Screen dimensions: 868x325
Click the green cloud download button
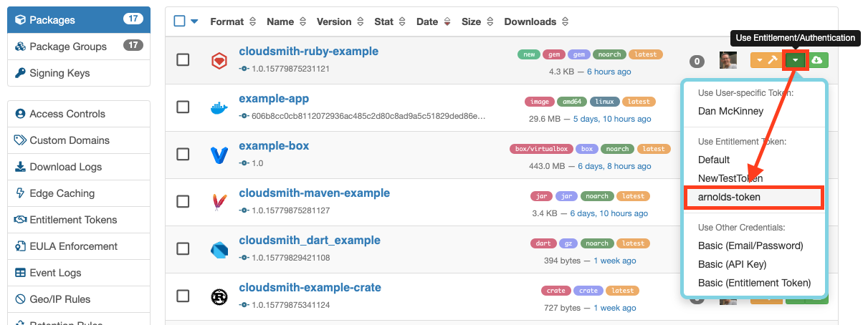click(x=817, y=61)
